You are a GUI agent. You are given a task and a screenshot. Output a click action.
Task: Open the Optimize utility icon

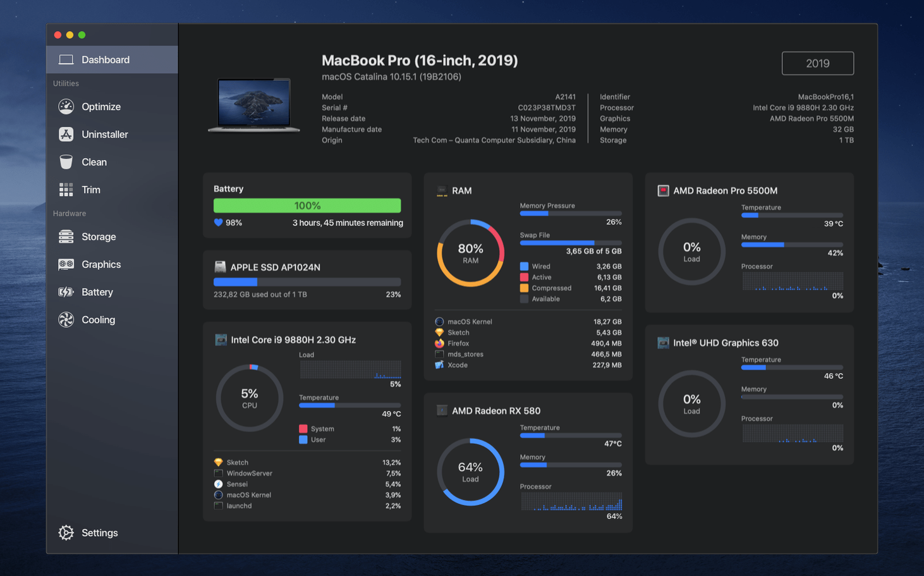tap(66, 106)
